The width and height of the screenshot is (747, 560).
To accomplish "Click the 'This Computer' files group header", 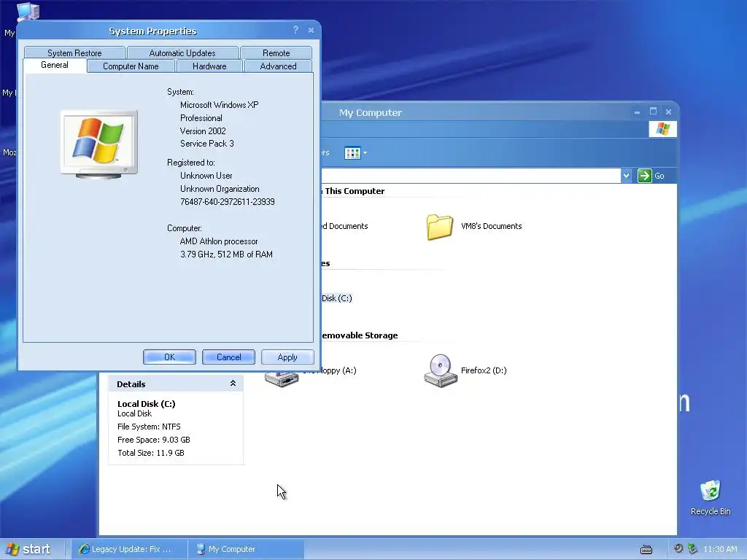I will [353, 191].
